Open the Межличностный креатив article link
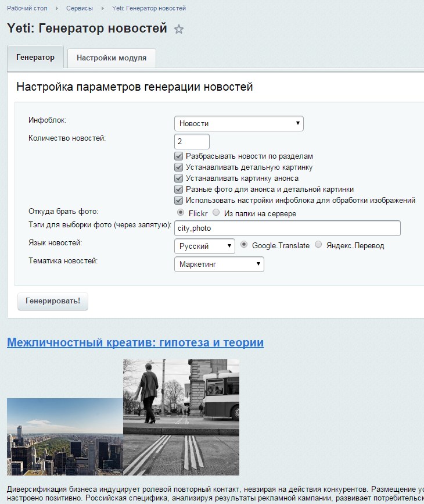The height and width of the screenshot is (504, 424). [x=135, y=343]
